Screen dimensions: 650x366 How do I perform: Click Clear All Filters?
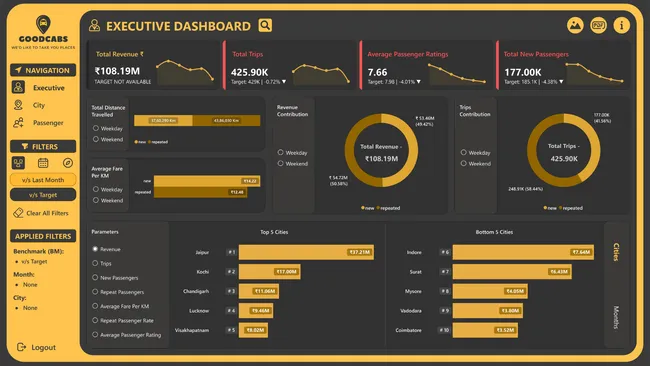tap(47, 213)
